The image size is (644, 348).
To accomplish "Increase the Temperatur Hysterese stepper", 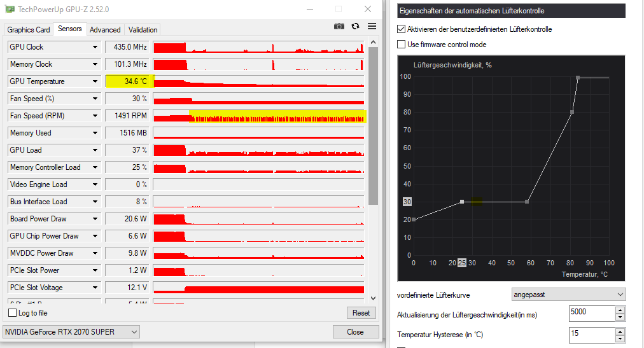I will [x=620, y=331].
